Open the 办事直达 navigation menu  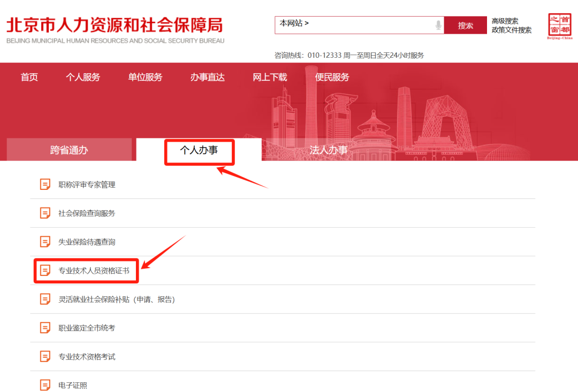208,77
